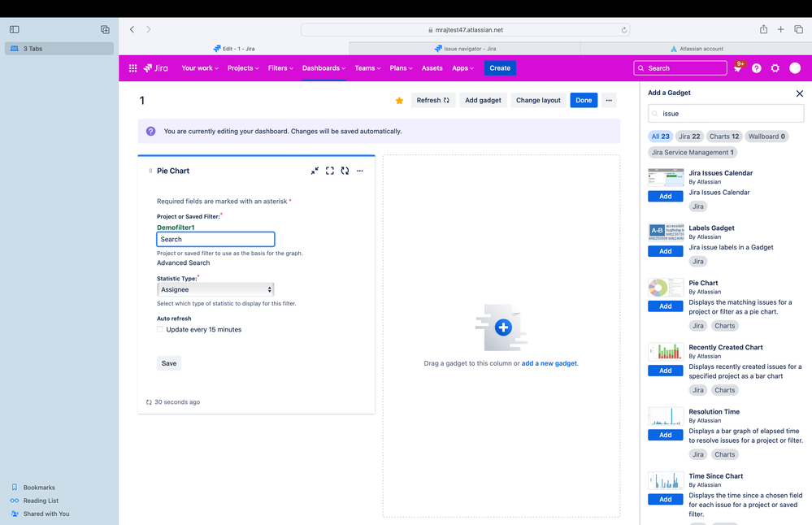This screenshot has height=525, width=812.
Task: Reload the page in address bar
Action: click(x=624, y=30)
